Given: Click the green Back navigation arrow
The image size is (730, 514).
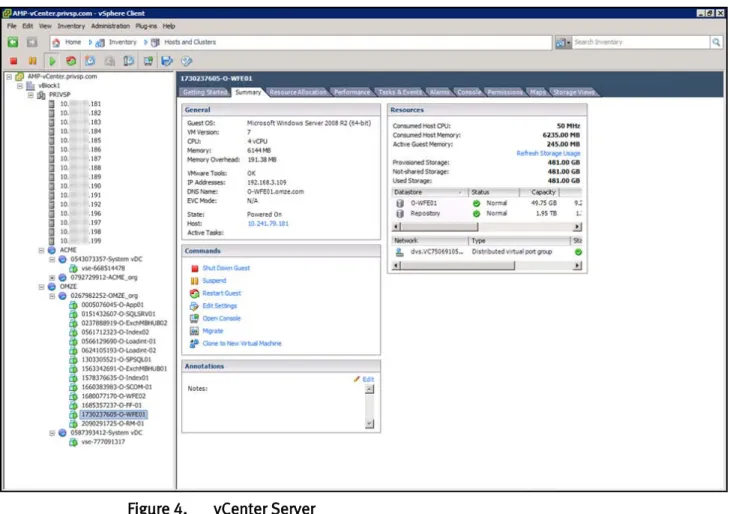Looking at the screenshot, I should click(x=13, y=42).
